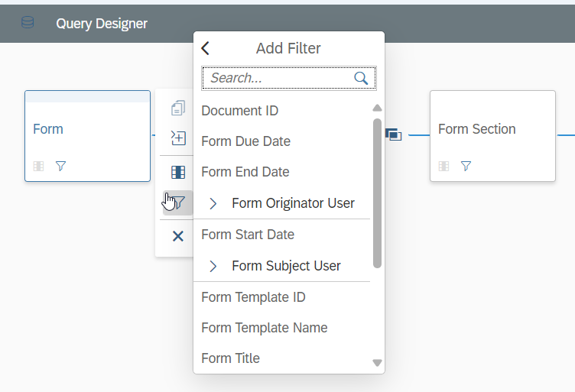Viewport: 575px width, 392px height.
Task: Select the Form Section table card
Action: [492, 136]
